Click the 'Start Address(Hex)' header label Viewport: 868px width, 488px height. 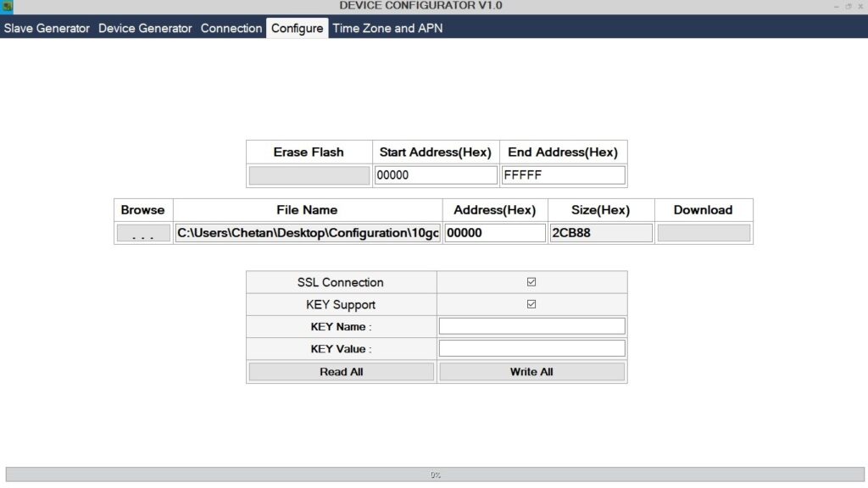click(435, 152)
